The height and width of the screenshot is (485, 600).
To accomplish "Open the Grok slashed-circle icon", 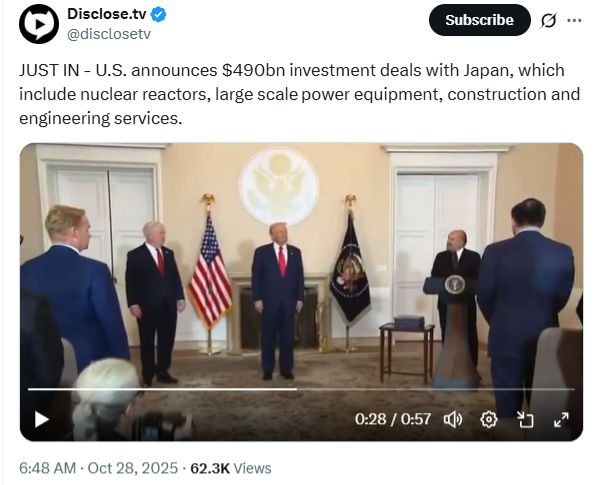I will (x=548, y=21).
